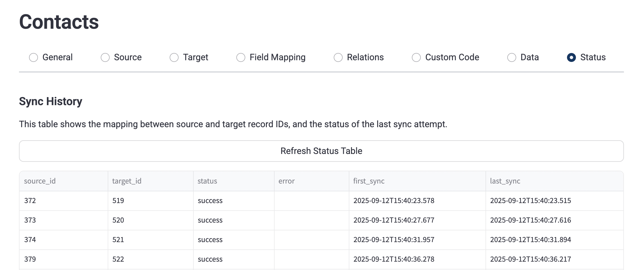The image size is (644, 270).
Task: Click last_sync value 2025-09-12T15:40:23.515
Action: (x=555, y=201)
